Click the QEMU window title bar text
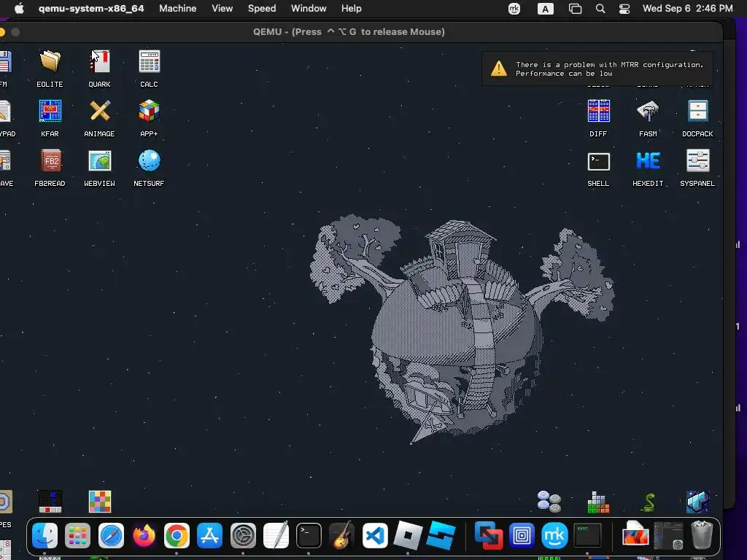Viewport: 747px width, 560px height. tap(349, 32)
